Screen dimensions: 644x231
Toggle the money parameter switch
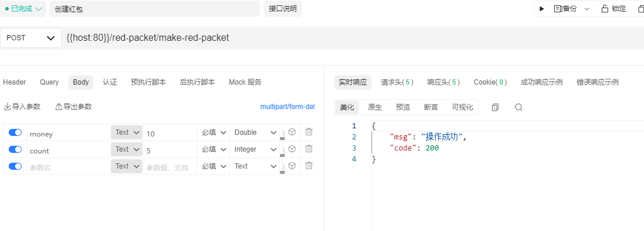pos(15,132)
